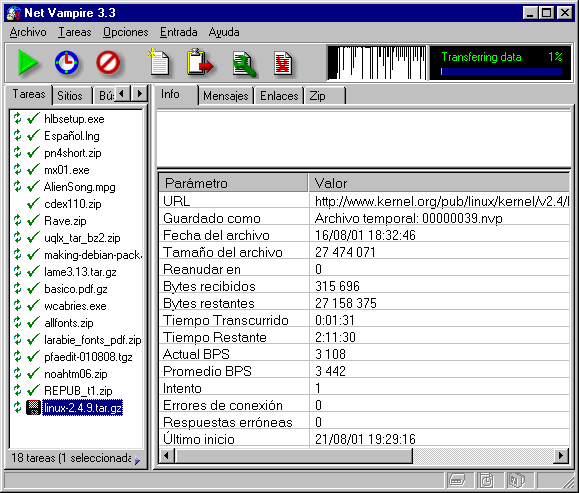Click the Tamaño del archivo value 27 474 071

point(345,252)
